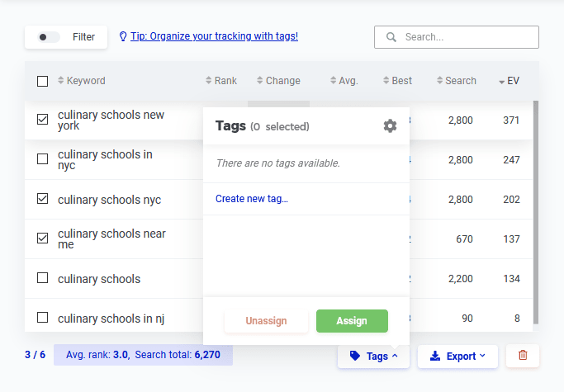Sort by Keyword column arrows
The height and width of the screenshot is (392, 564).
click(x=61, y=81)
